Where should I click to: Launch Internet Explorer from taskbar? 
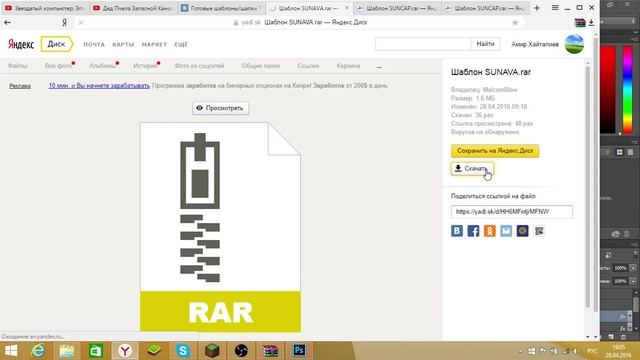(x=38, y=351)
